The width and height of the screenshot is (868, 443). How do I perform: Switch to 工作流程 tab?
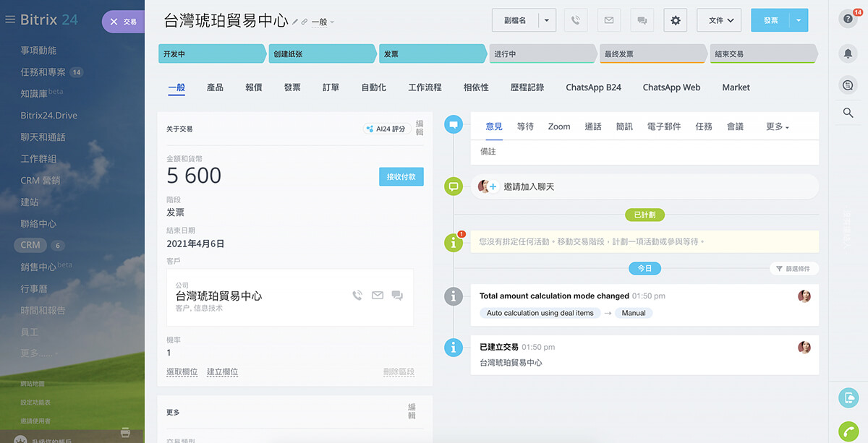click(425, 87)
